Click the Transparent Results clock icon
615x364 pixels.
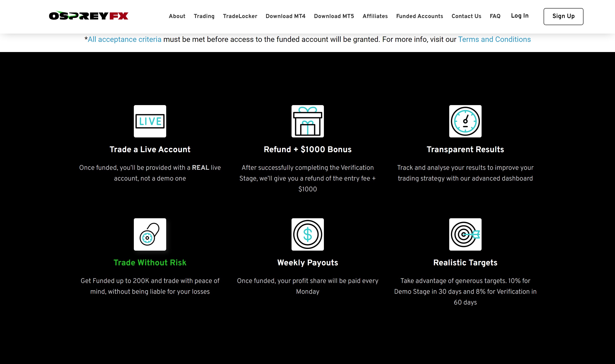pyautogui.click(x=465, y=121)
